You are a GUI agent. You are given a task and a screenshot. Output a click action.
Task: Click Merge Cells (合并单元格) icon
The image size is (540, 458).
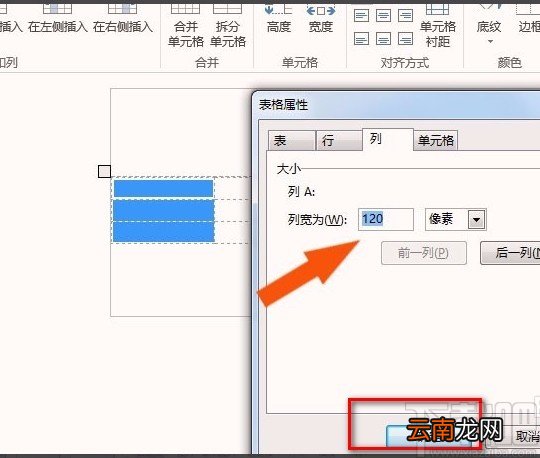[186, 26]
